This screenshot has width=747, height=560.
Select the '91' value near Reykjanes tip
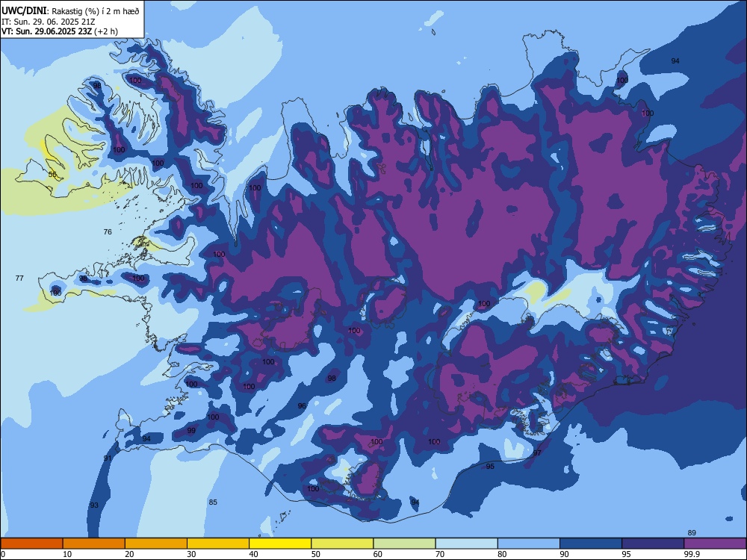(x=108, y=458)
